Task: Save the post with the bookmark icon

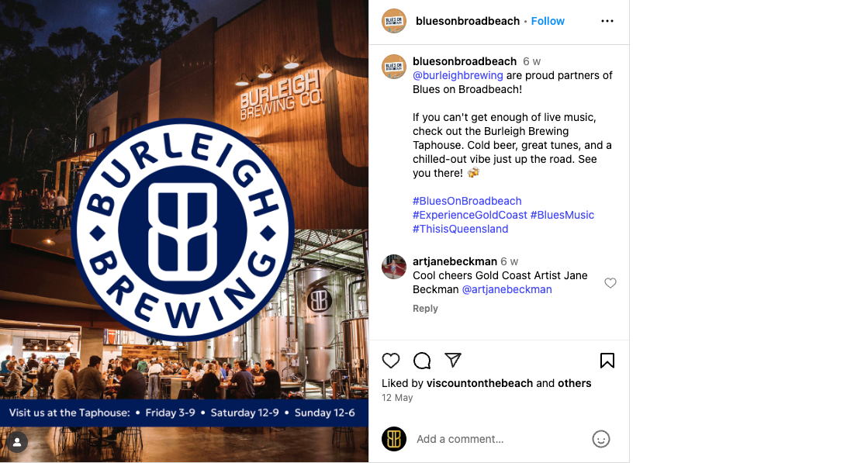Action: 607,361
